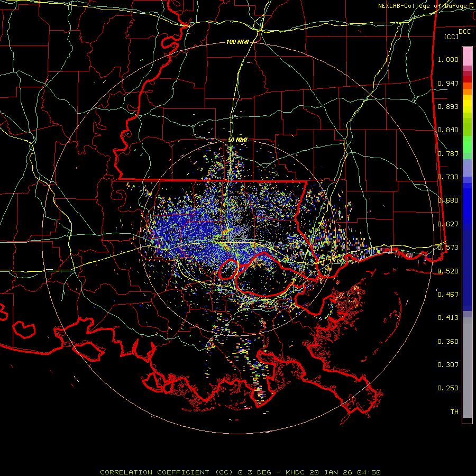Click the 50 NMI range ring label
The height and width of the screenshot is (476, 476).
[237, 140]
